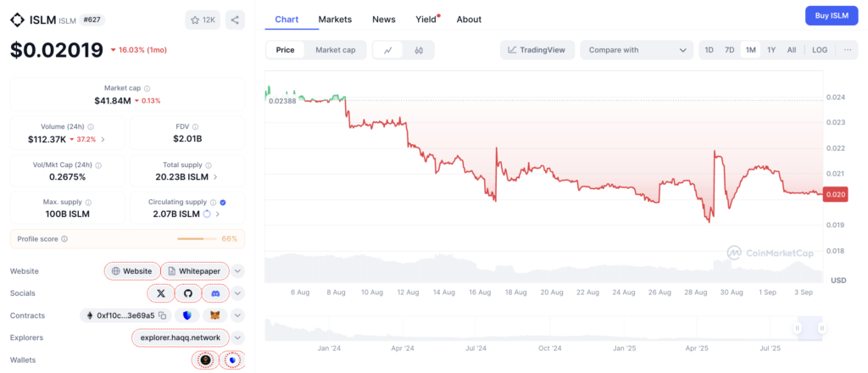
Task: Set chart range to 1M
Action: [751, 50]
